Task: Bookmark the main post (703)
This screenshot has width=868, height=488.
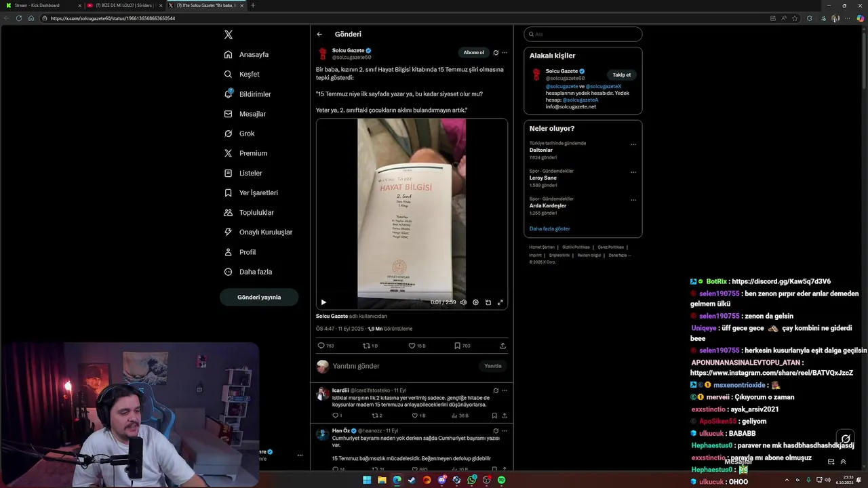Action: click(462, 346)
